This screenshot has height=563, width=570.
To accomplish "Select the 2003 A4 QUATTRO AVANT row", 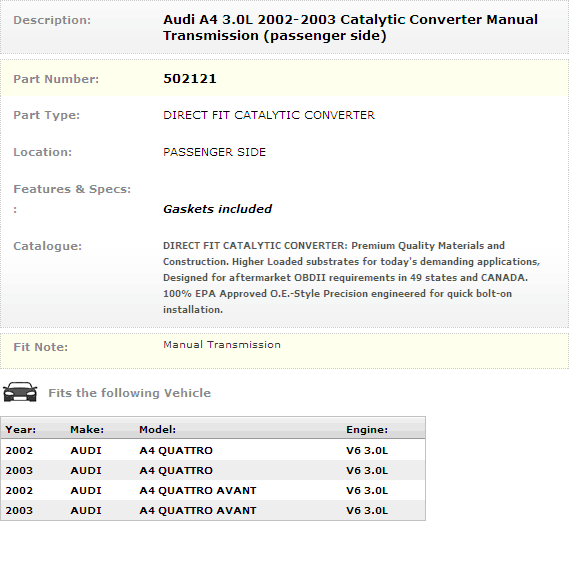I will coord(213,510).
